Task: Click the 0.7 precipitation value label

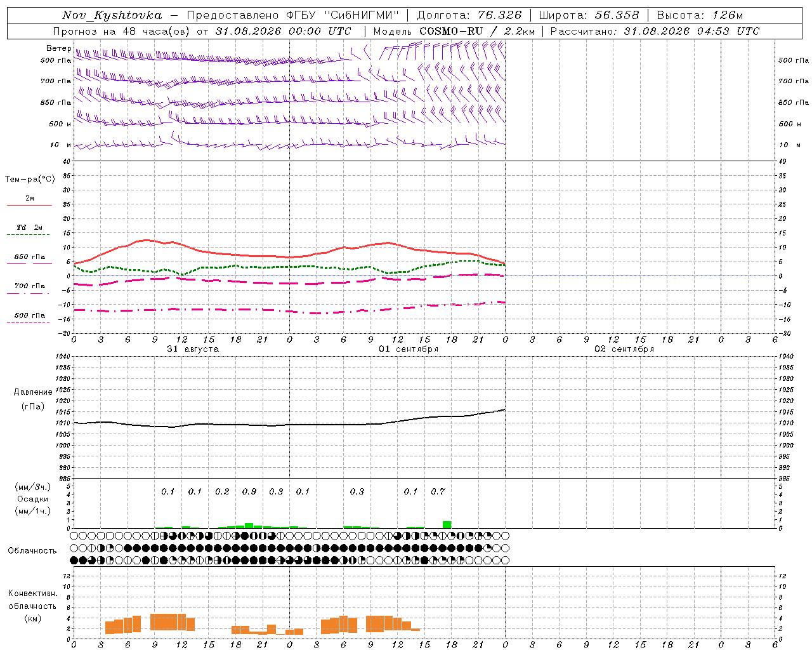Action: [438, 491]
